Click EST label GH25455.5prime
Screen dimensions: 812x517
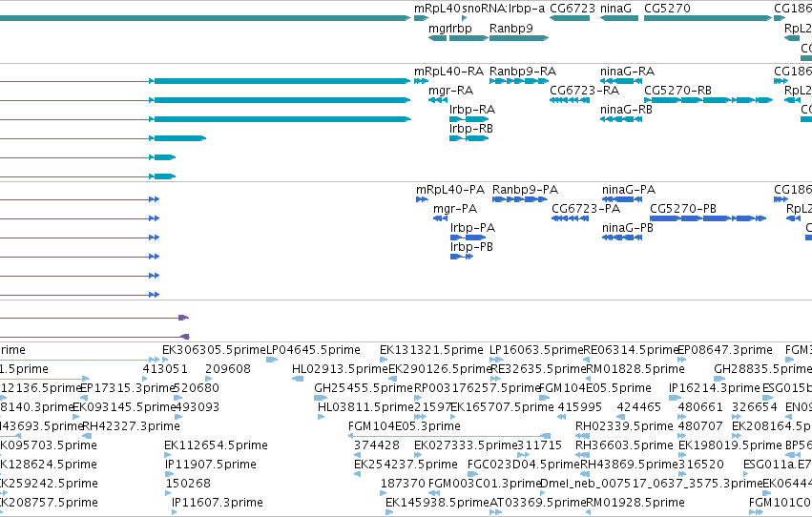[364, 388]
